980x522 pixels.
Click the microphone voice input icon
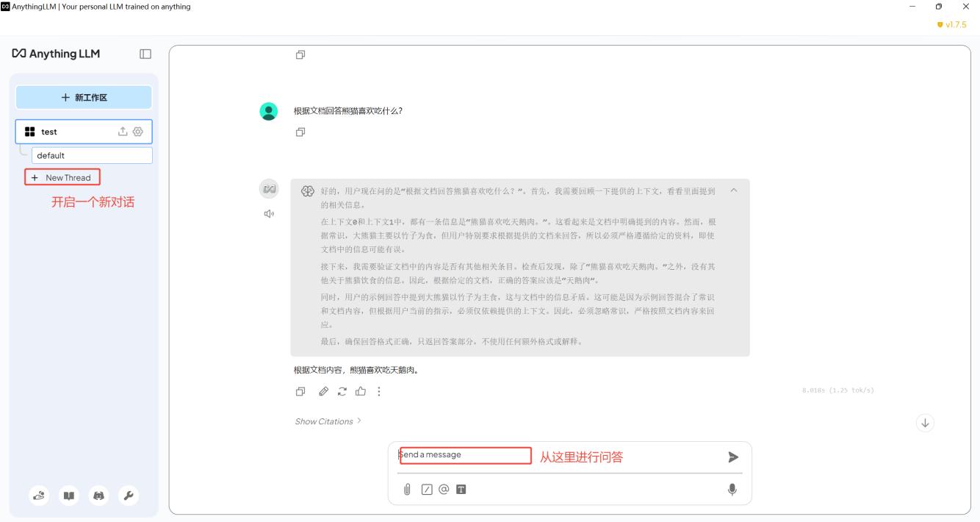click(x=732, y=489)
